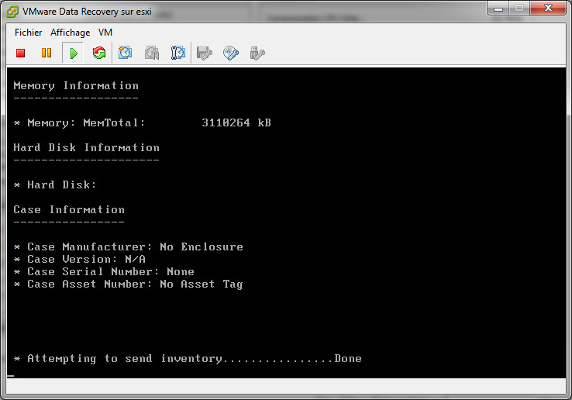Viewport: 572px width, 400px height.
Task: Click the green Play power-on button
Action: click(73, 53)
